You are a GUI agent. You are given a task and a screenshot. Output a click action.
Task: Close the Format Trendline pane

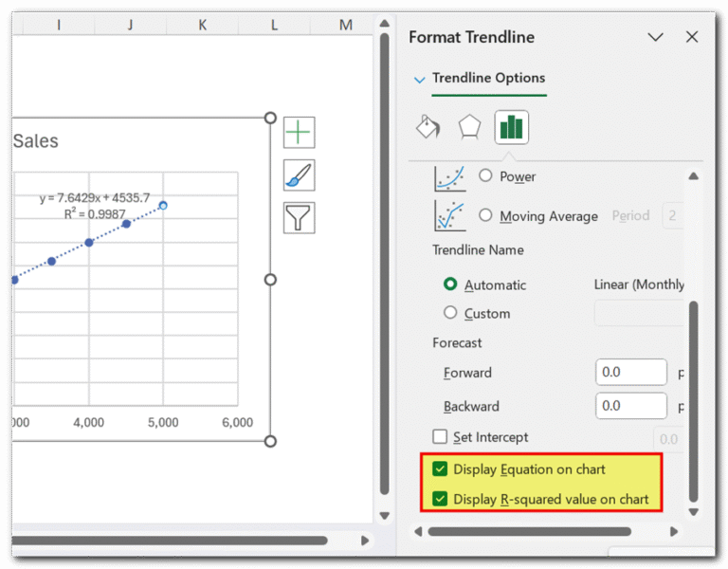[x=691, y=37]
